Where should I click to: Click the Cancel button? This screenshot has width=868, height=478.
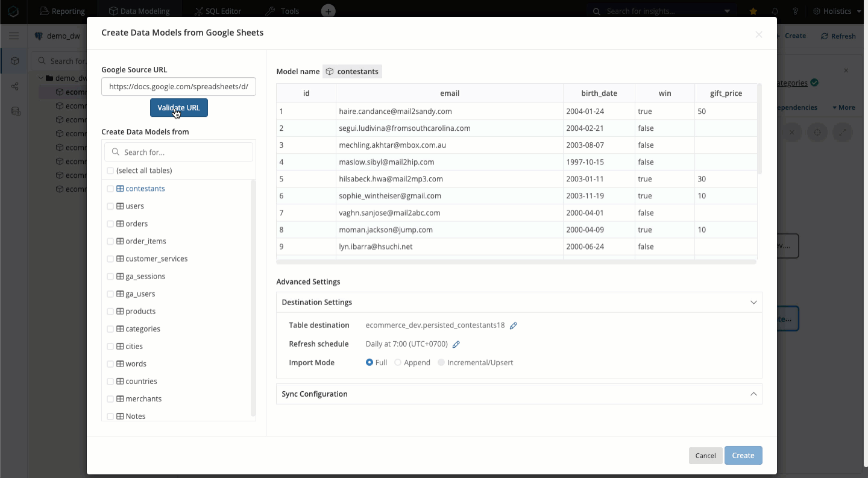pyautogui.click(x=705, y=456)
